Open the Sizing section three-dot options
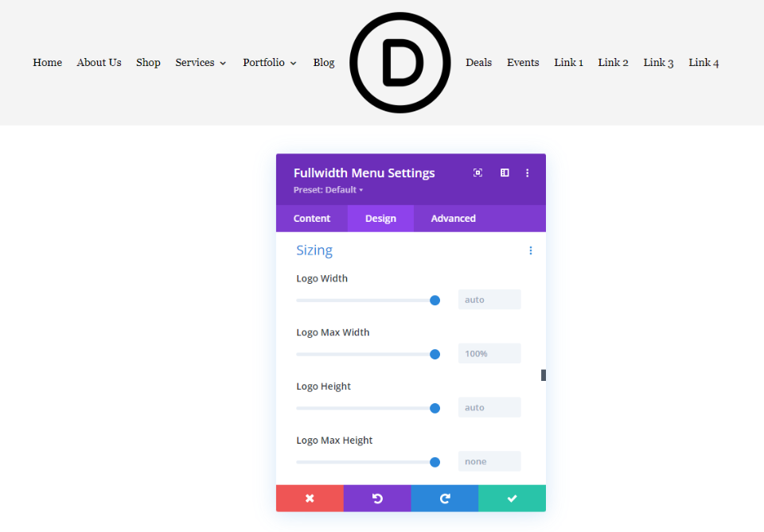 pos(531,250)
